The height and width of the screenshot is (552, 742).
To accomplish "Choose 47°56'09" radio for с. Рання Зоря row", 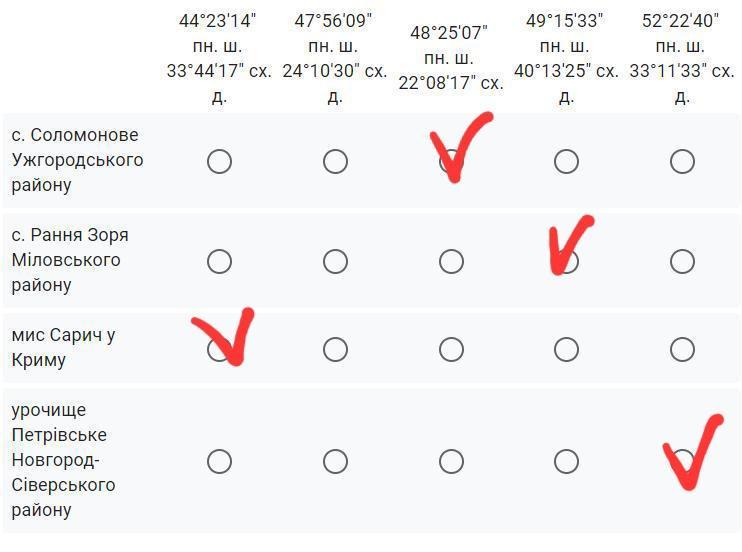I will (336, 261).
